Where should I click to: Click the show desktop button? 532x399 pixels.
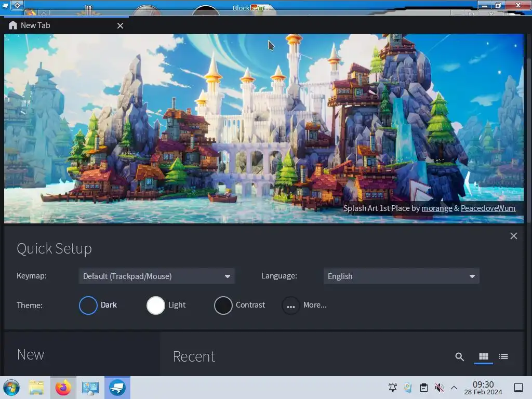tap(518, 388)
